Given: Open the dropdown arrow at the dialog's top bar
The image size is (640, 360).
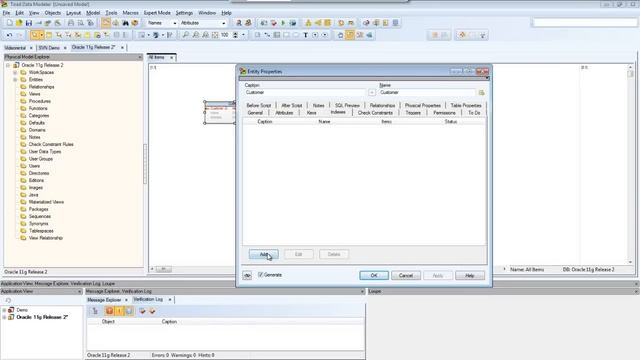Looking at the screenshot, I should pos(487,78).
